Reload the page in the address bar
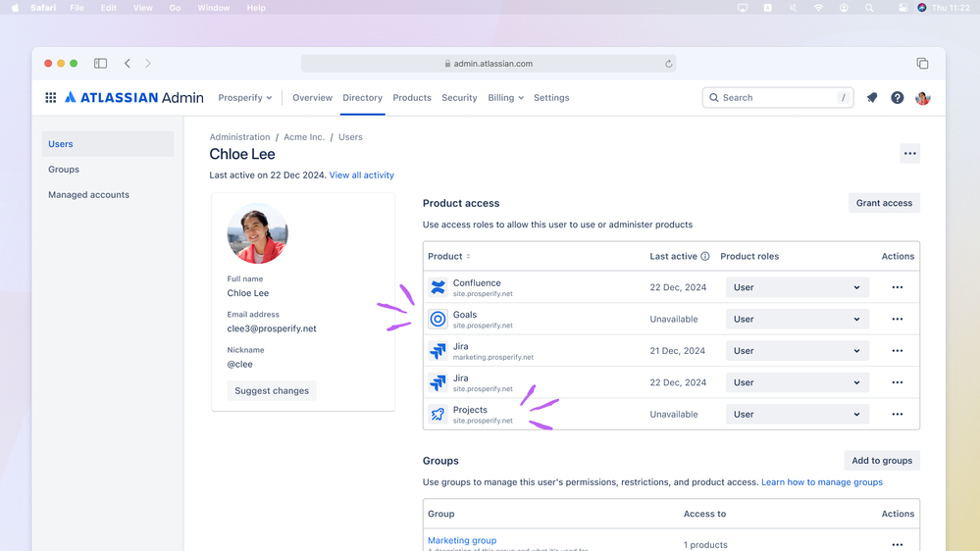Viewport: 980px width, 551px height. (668, 64)
